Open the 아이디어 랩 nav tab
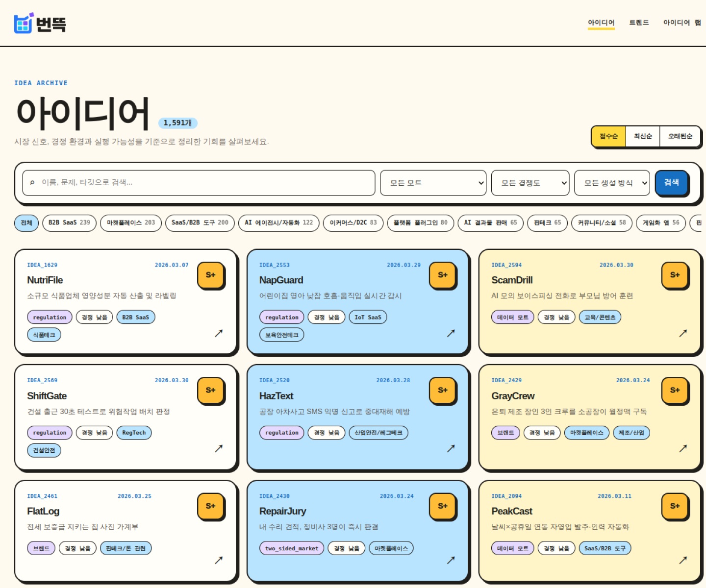 click(x=682, y=23)
